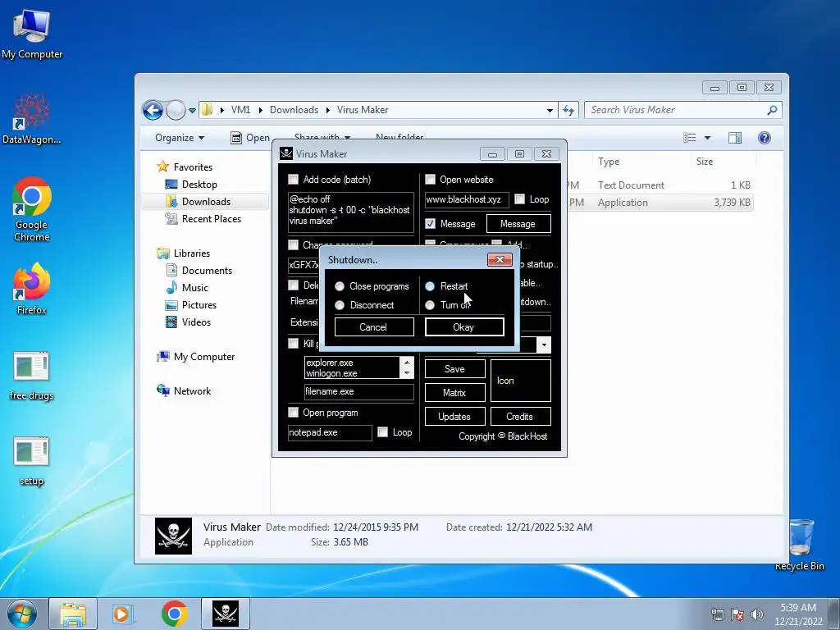840x630 pixels.
Task: Click the network tray icon
Action: coord(717,614)
